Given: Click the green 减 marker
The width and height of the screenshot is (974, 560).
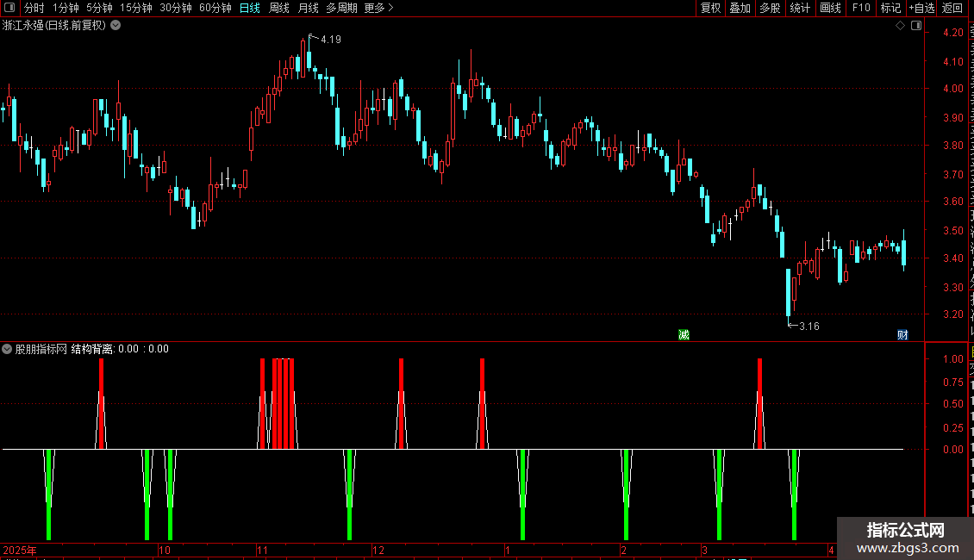Looking at the screenshot, I should point(684,335).
